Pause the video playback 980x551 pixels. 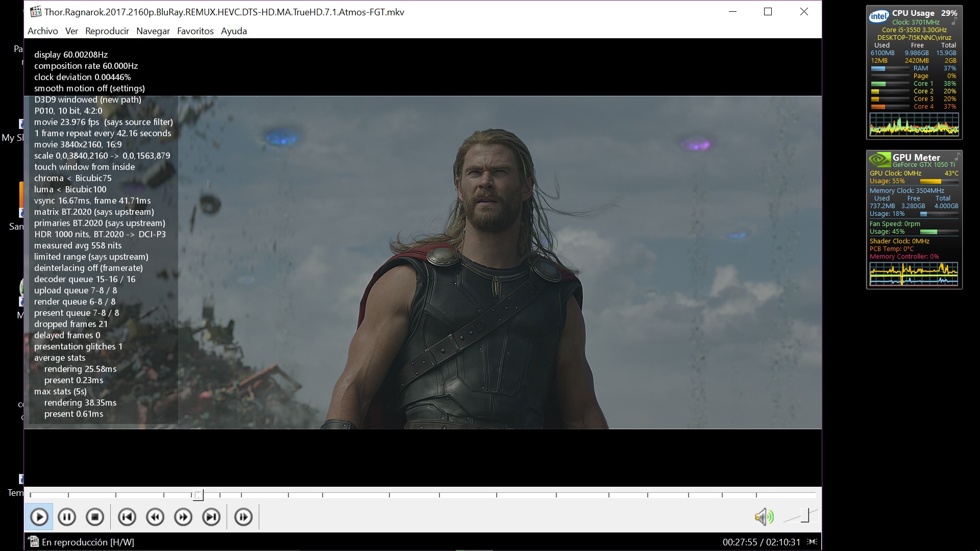(67, 517)
